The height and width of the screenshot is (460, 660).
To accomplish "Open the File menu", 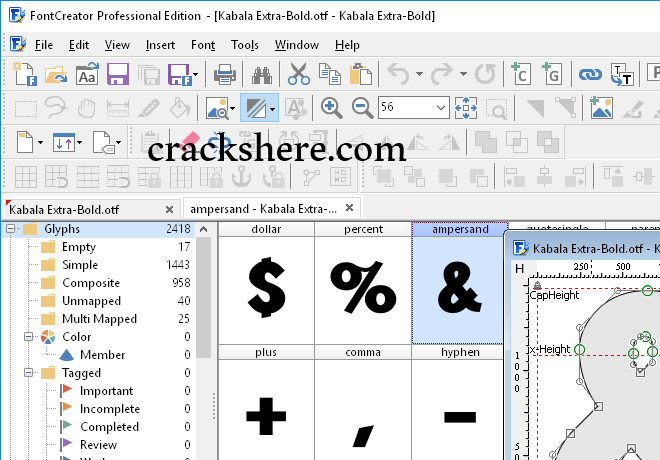I will coord(44,45).
